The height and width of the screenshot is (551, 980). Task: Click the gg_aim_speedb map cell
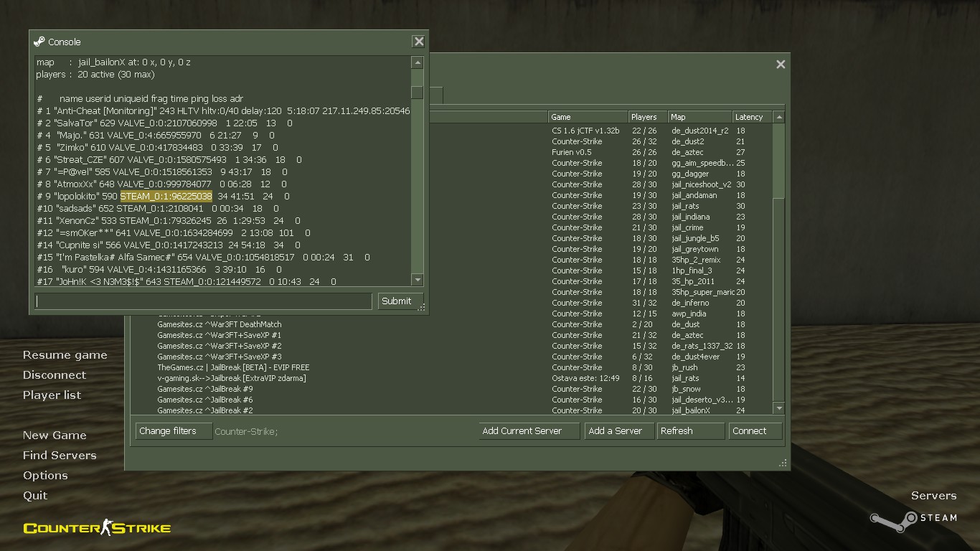coord(702,163)
